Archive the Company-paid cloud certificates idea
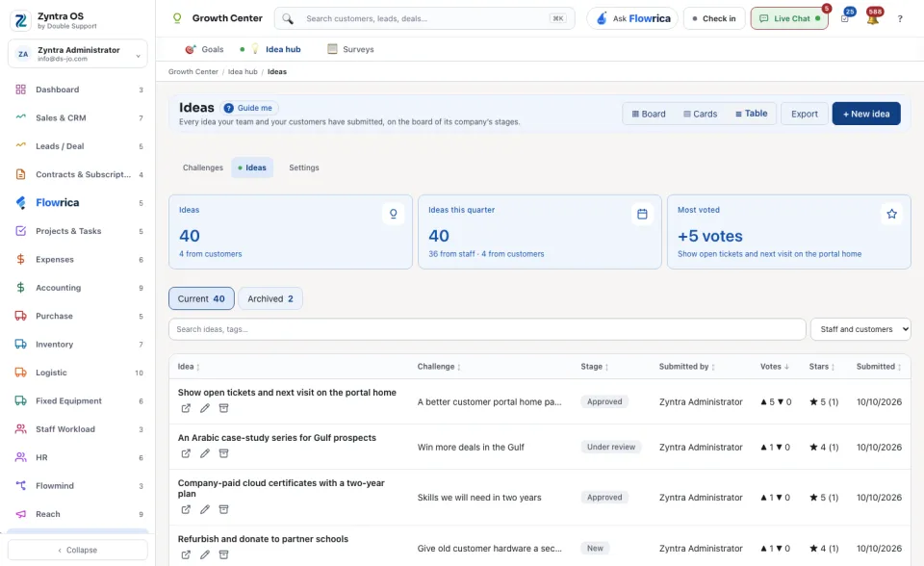Screen dimensions: 924x566 click(223, 509)
